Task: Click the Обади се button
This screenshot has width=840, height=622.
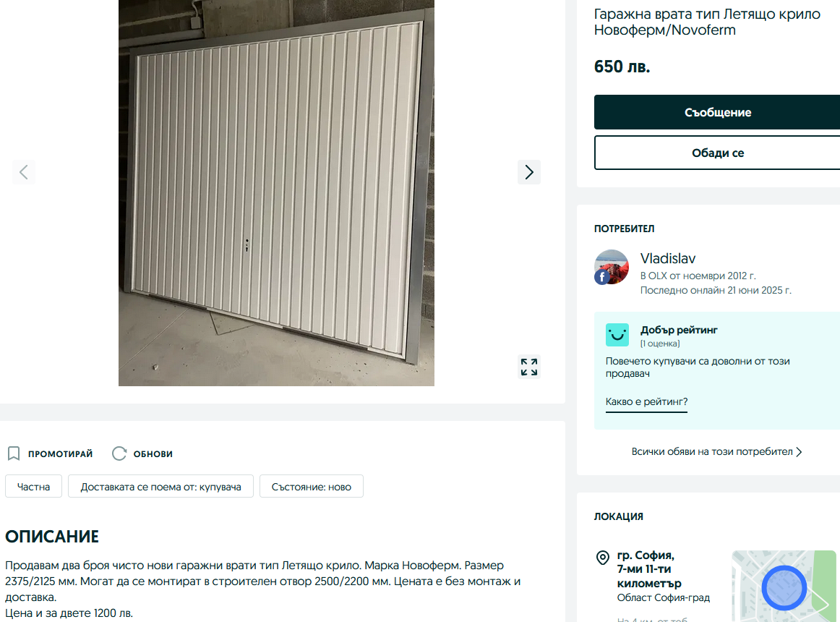Action: [x=717, y=153]
